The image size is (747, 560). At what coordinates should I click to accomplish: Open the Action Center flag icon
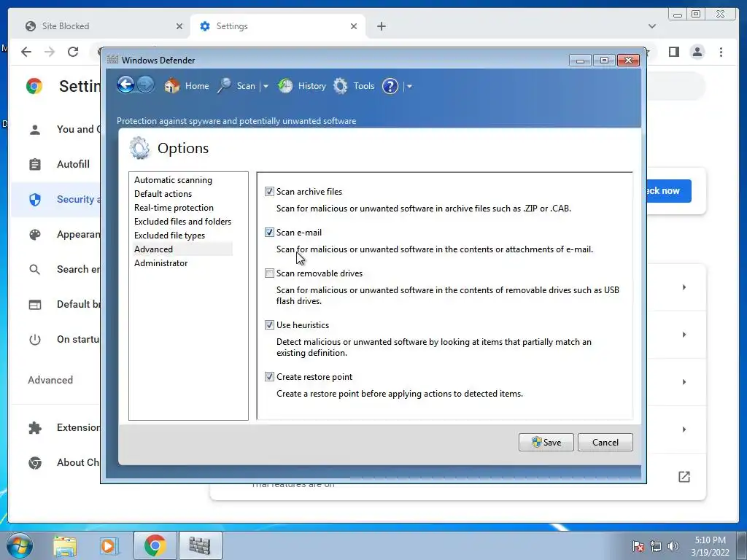[638, 547]
